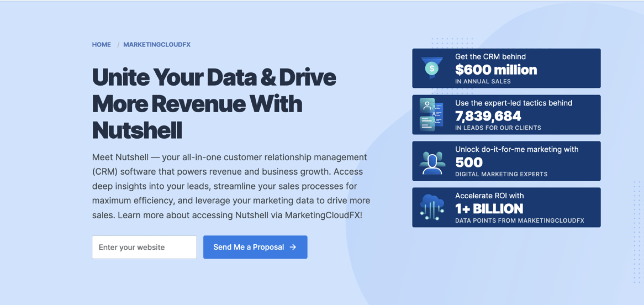644x305 pixels.
Task: Select the 500 experts number
Action: coord(469,162)
